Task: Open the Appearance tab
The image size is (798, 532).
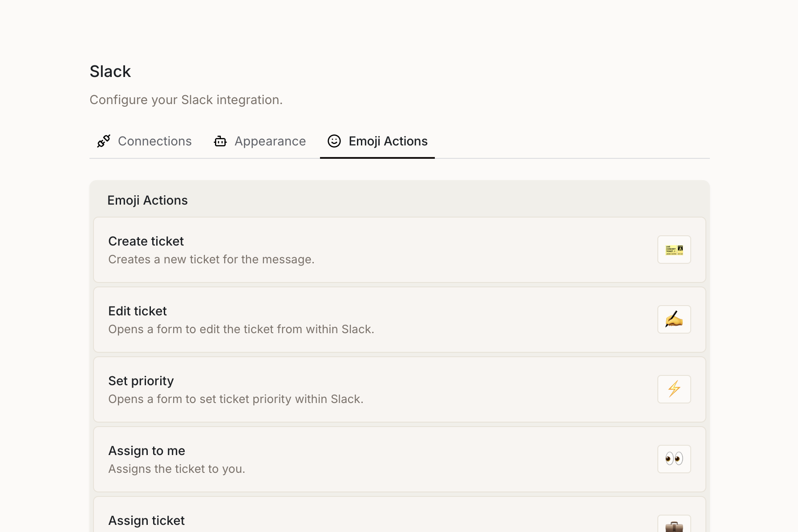Action: click(270, 141)
